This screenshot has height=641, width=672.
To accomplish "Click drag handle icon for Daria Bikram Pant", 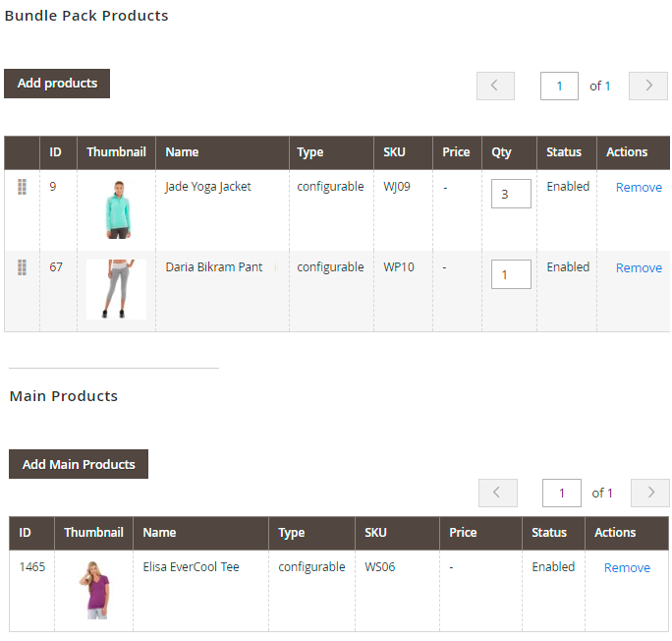I will (x=22, y=267).
